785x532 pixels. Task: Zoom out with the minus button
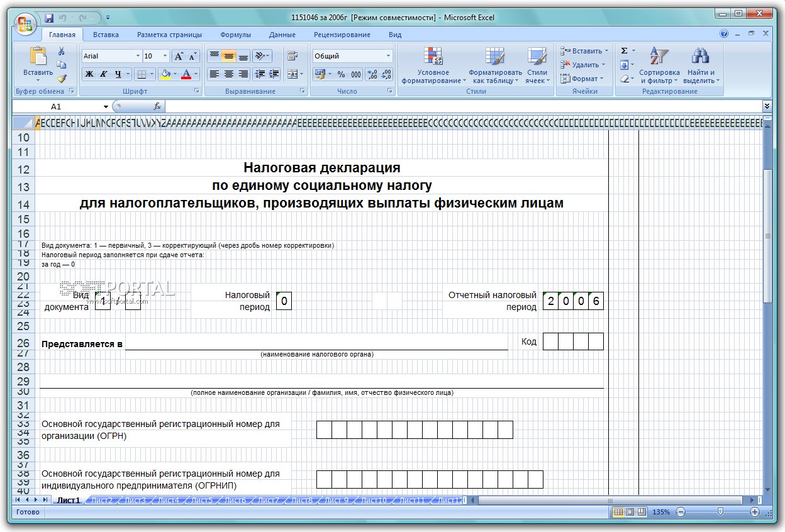point(680,512)
